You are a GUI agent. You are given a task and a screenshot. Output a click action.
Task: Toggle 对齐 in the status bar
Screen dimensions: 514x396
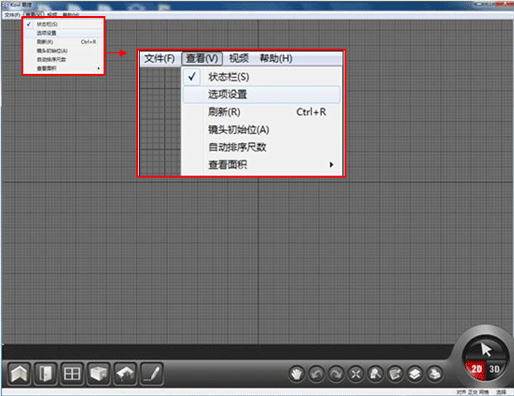461,392
